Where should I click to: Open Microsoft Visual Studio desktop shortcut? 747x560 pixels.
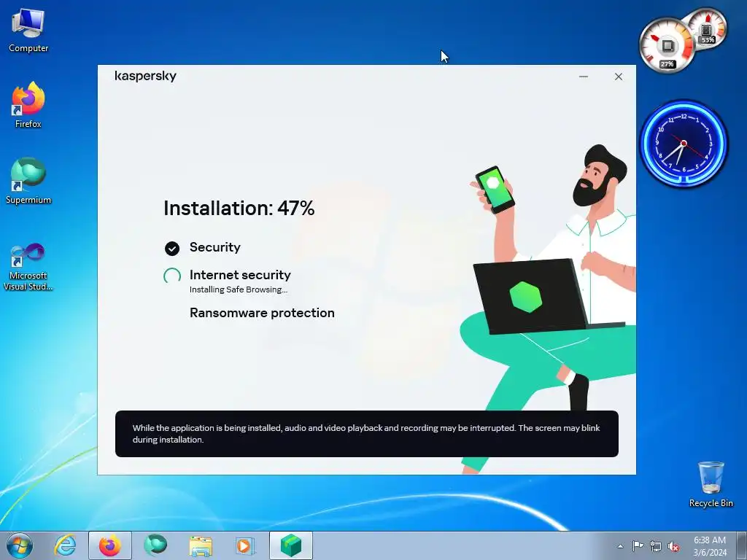(x=28, y=267)
